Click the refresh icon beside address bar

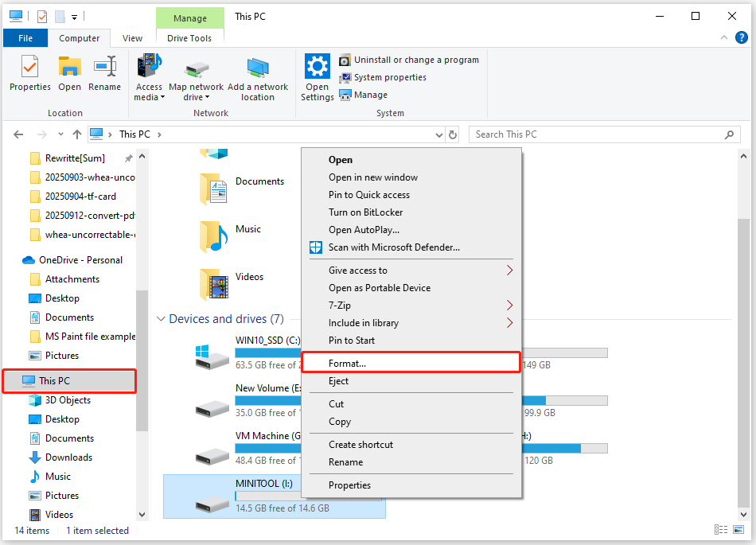[454, 134]
